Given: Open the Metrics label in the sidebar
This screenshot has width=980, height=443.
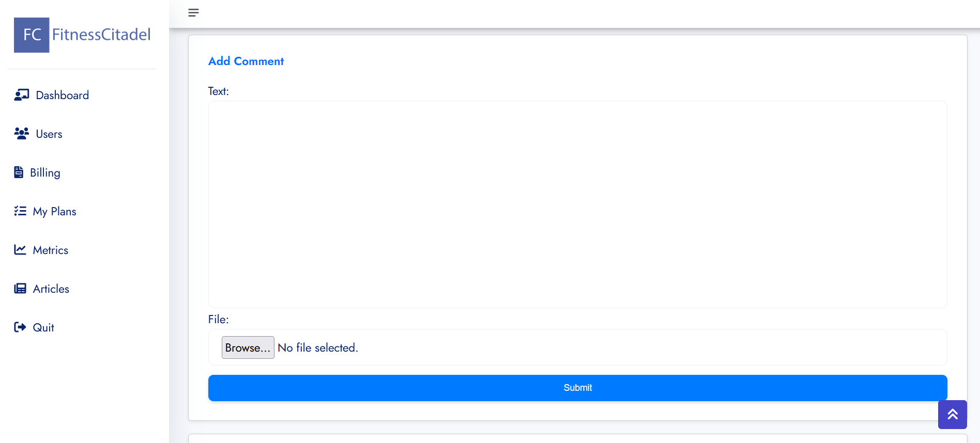Looking at the screenshot, I should pos(50,250).
